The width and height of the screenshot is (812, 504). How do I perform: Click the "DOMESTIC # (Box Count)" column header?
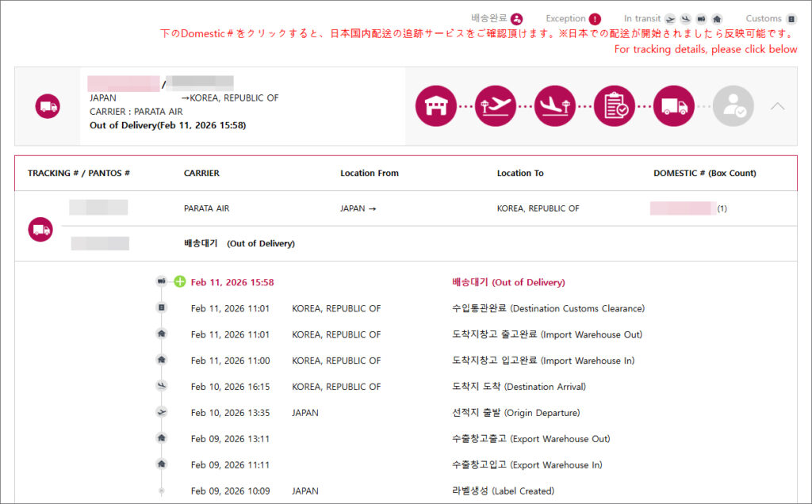click(704, 173)
